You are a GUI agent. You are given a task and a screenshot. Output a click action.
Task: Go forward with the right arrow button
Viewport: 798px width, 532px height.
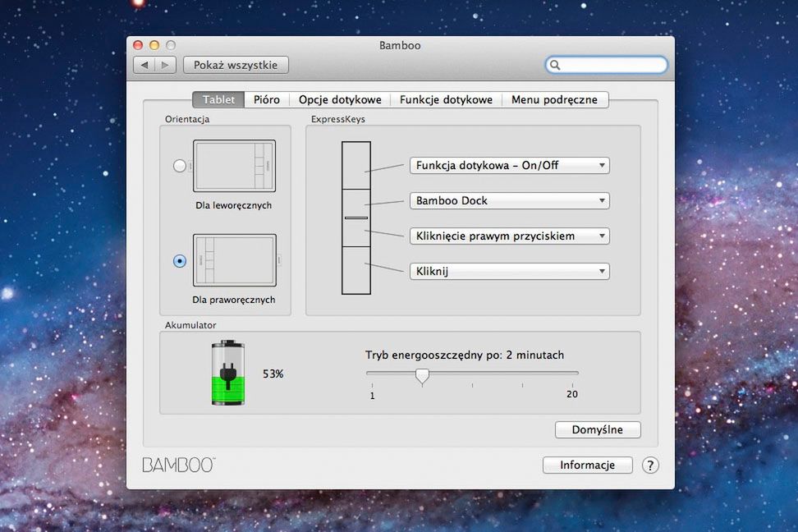165,65
